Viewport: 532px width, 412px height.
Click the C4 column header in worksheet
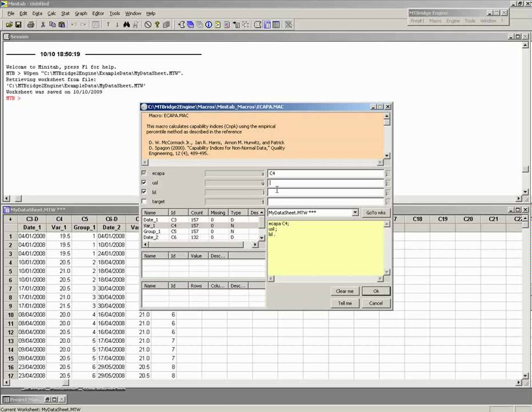pos(59,219)
